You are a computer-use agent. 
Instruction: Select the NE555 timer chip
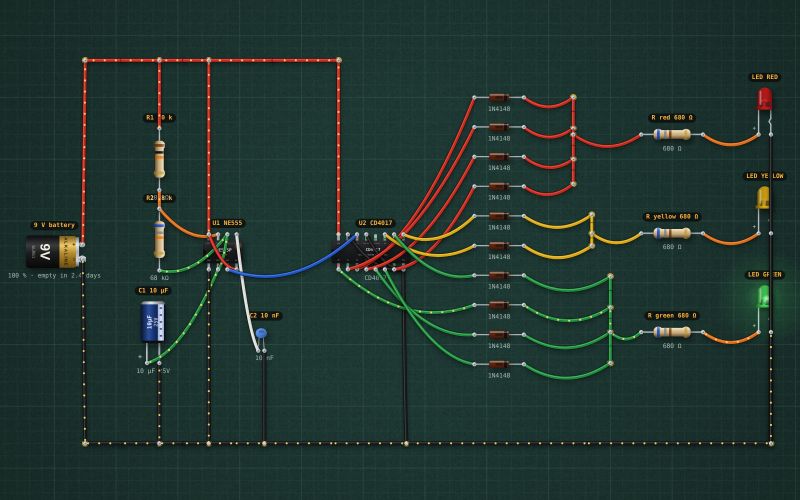pos(221,252)
